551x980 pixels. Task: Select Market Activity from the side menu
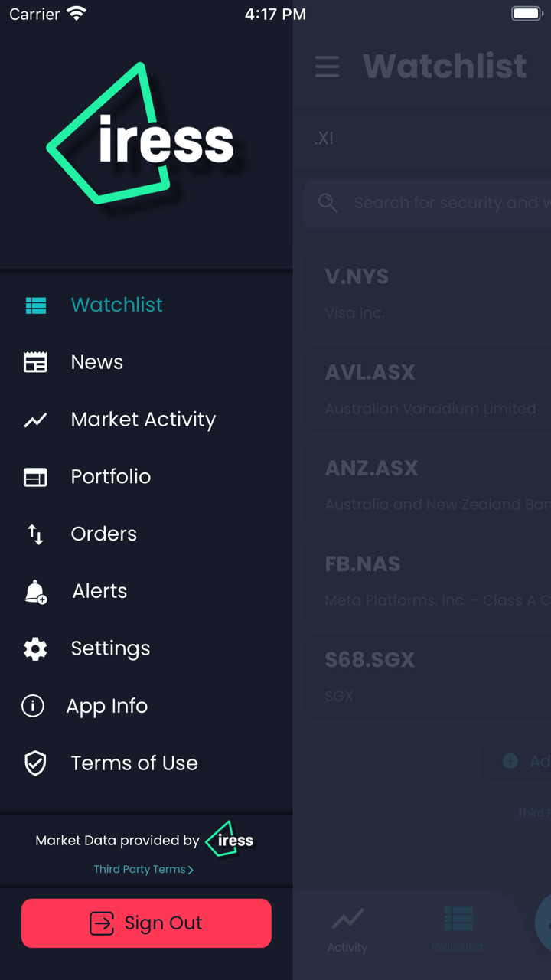pyautogui.click(x=143, y=420)
